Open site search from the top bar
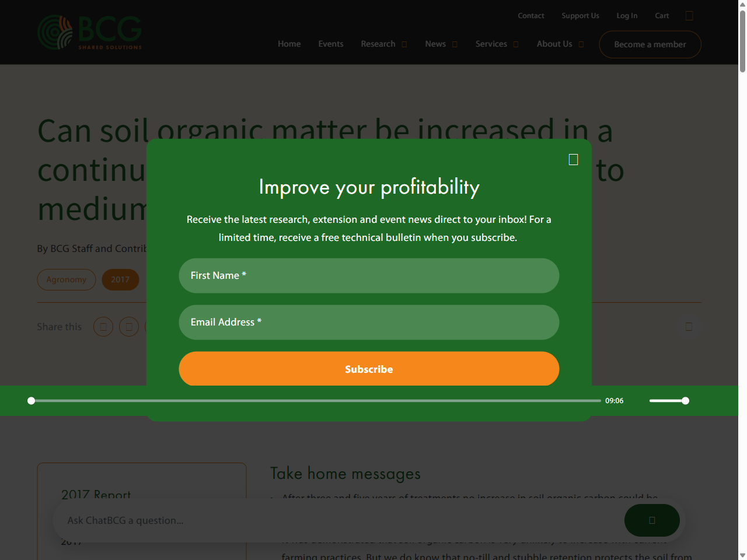The height and width of the screenshot is (560, 747). [x=689, y=16]
